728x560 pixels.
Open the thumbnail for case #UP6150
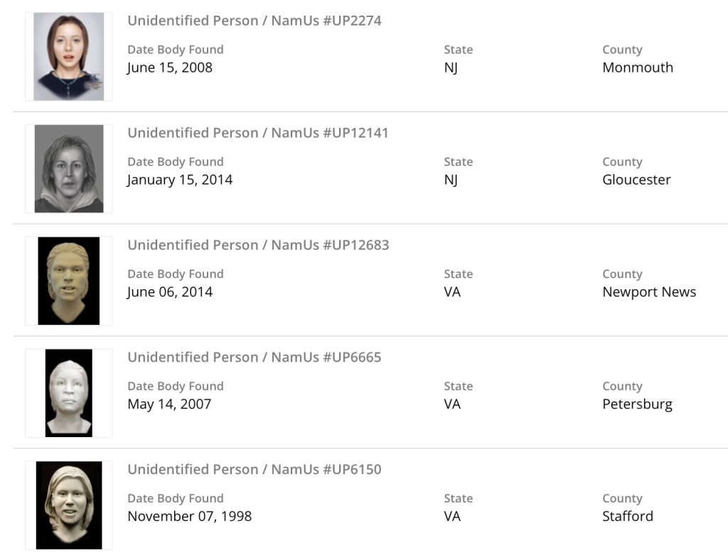tap(69, 505)
